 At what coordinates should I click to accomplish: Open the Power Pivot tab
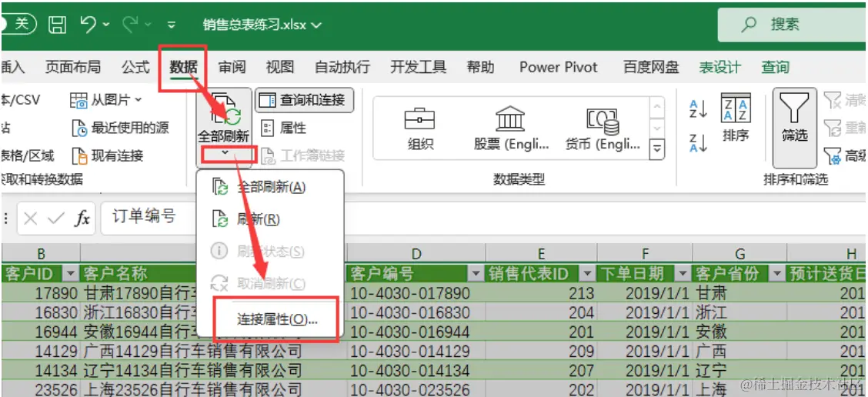[x=559, y=68]
